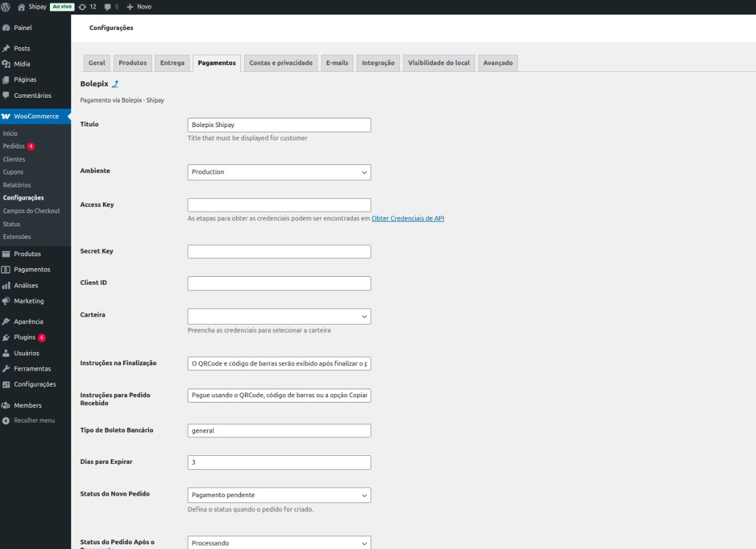756x549 pixels.
Task: Open Cupons in the WooCommerce submenu
Action: (13, 172)
